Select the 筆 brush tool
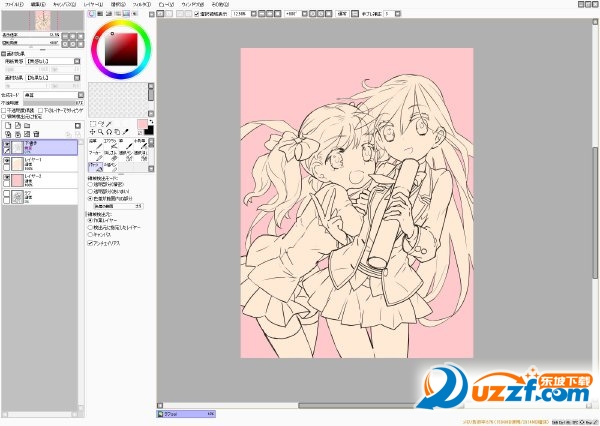This screenshot has height=426, width=600. [125, 144]
